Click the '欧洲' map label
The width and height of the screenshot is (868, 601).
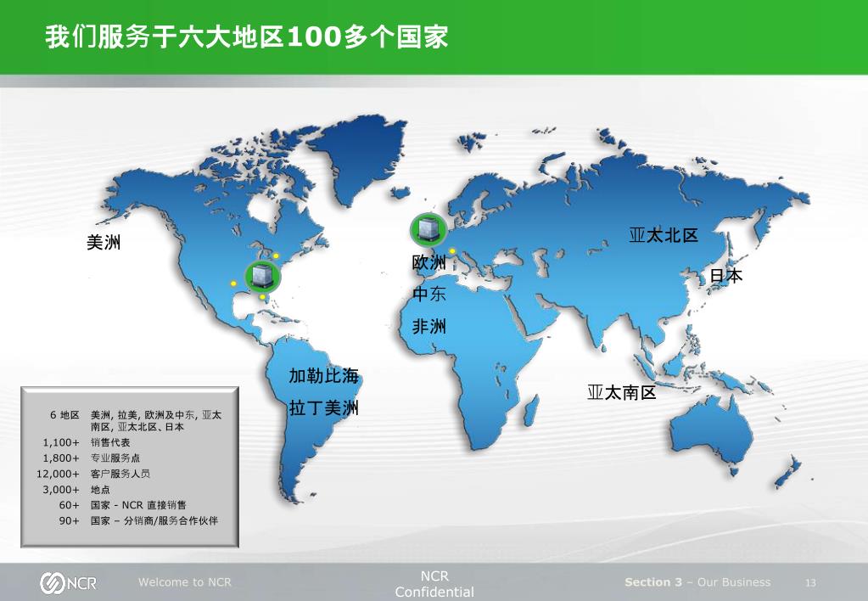click(429, 262)
